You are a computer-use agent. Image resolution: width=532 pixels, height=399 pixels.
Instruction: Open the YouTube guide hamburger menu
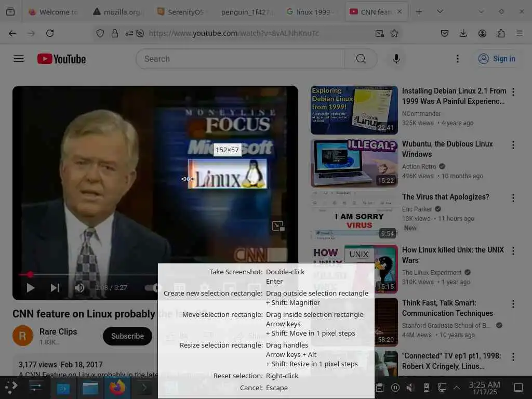click(x=19, y=59)
